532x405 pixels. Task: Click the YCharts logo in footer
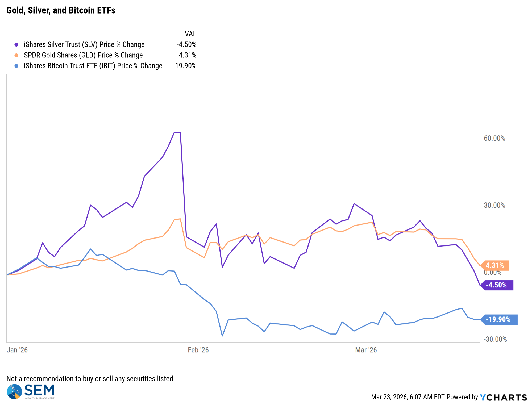tap(503, 397)
